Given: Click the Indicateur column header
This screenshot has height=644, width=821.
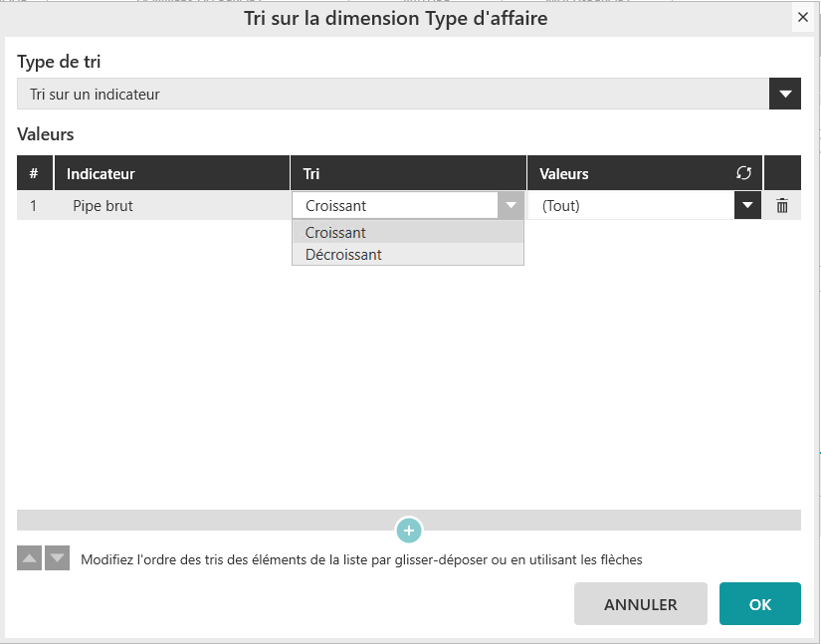Looking at the screenshot, I should coord(101,174).
